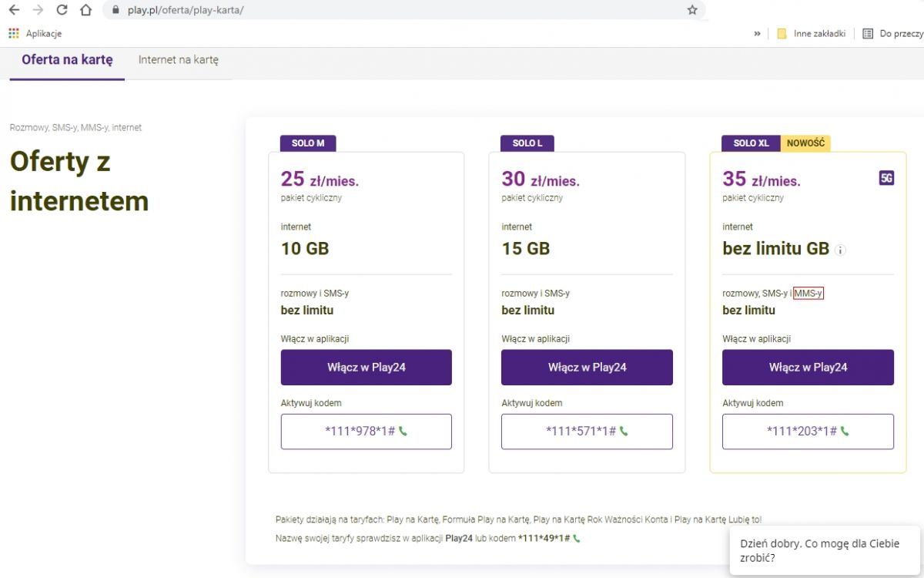Image resolution: width=924 pixels, height=578 pixels.
Task: Click the Pakiety działają na taryfach footnote
Action: coord(518,520)
